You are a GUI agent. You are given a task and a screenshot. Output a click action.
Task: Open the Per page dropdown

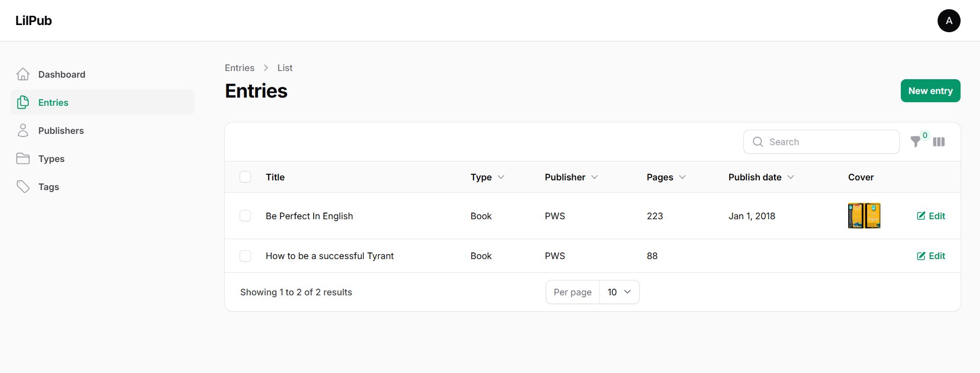[x=619, y=292]
